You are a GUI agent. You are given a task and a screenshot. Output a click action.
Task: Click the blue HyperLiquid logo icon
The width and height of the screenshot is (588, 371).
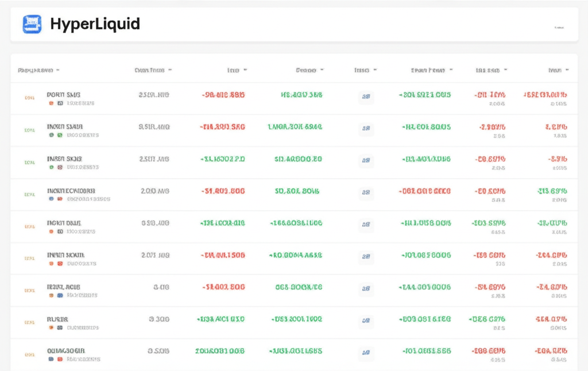tap(32, 24)
